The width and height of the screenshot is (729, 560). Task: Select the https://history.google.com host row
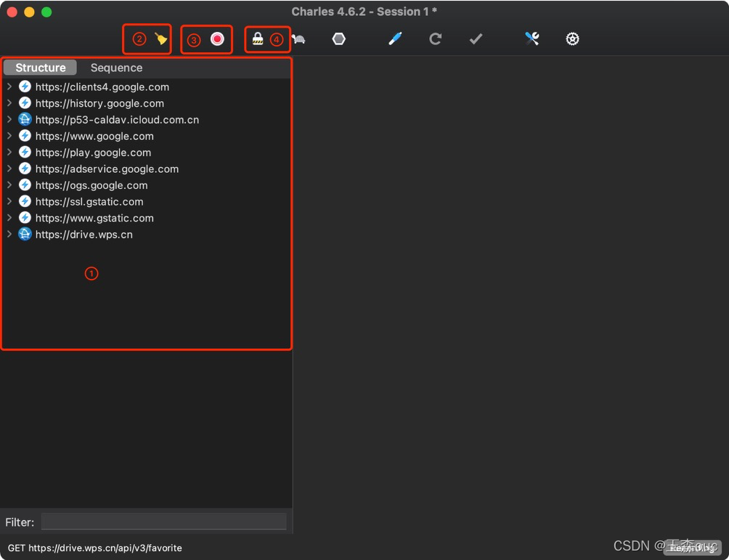(147, 103)
